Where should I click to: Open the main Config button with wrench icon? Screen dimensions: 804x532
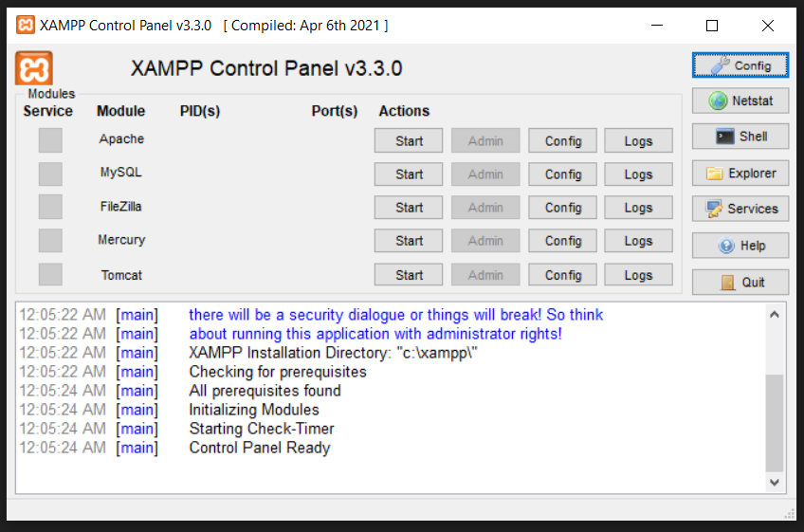pyautogui.click(x=740, y=65)
